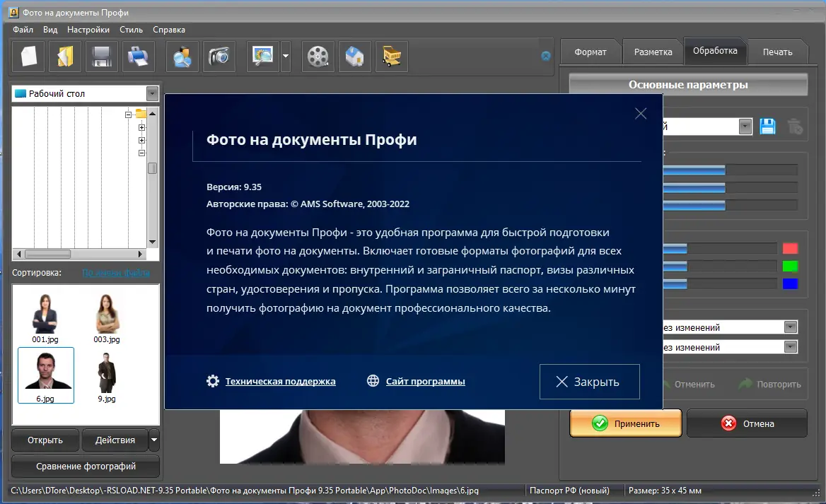Image resolution: width=826 pixels, height=504 pixels.
Task: Open photo search with the person-magnifier icon
Action: coord(182,57)
